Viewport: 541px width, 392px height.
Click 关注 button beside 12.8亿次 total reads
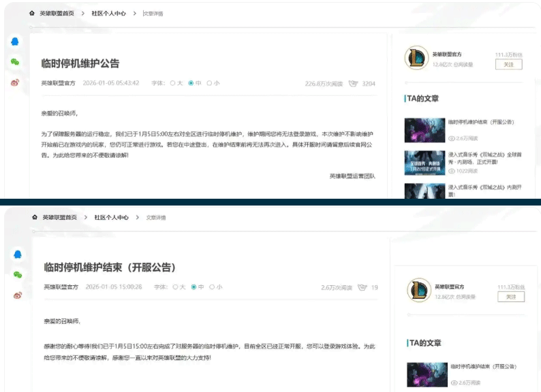pyautogui.click(x=511, y=297)
